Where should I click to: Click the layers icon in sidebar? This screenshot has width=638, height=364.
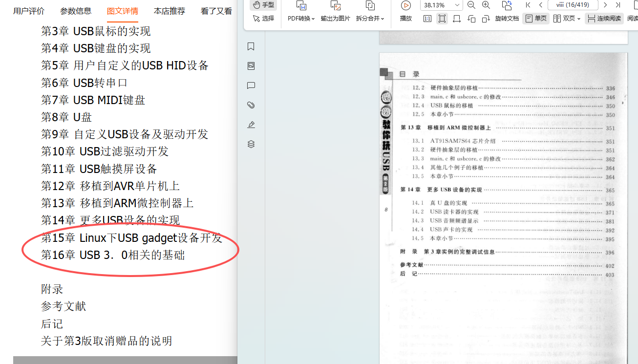click(251, 144)
